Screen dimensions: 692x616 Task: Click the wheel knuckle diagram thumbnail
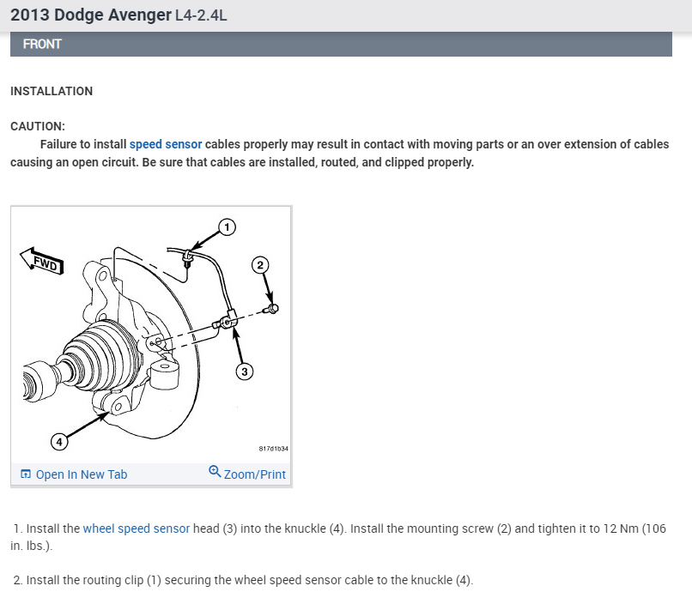(151, 335)
